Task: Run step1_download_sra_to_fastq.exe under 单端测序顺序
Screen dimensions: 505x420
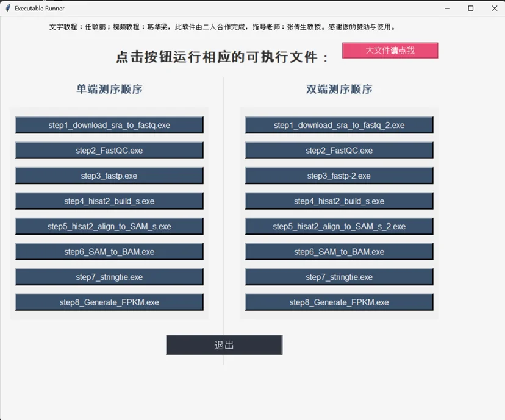Action: (109, 124)
